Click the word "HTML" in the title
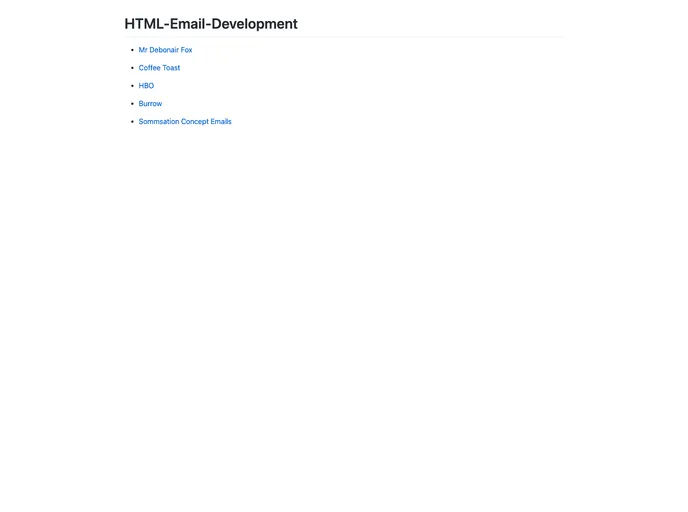 pyautogui.click(x=144, y=24)
